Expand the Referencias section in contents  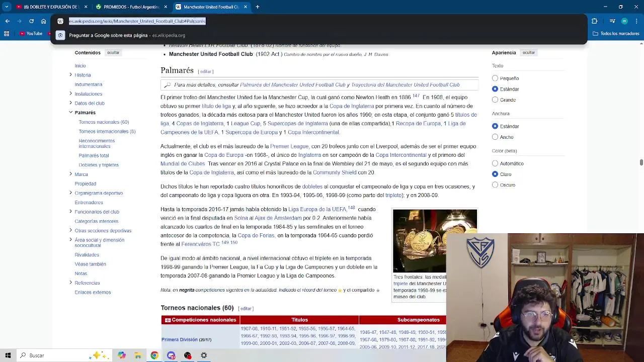(x=70, y=283)
